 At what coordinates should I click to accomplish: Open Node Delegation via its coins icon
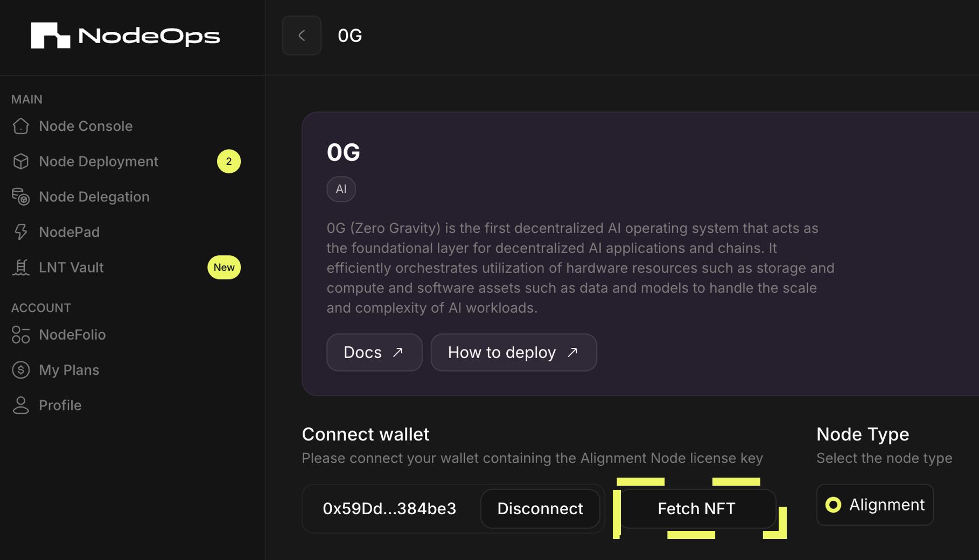tap(21, 197)
